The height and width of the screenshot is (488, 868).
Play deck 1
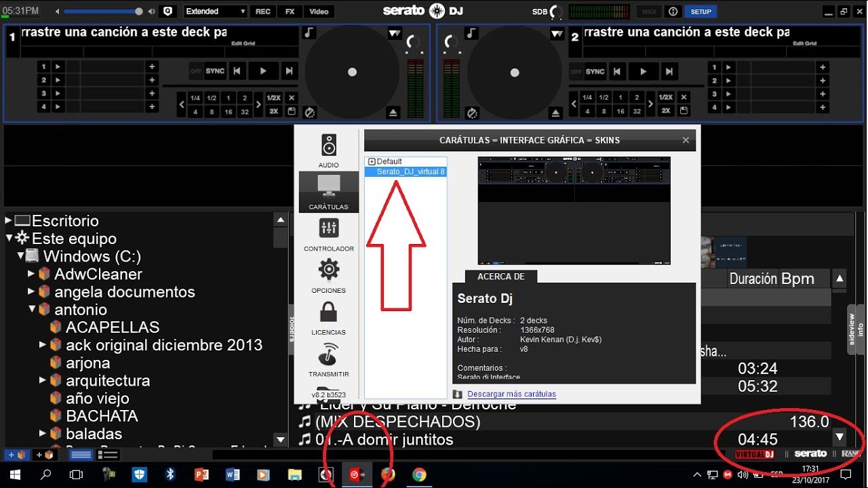click(x=263, y=71)
